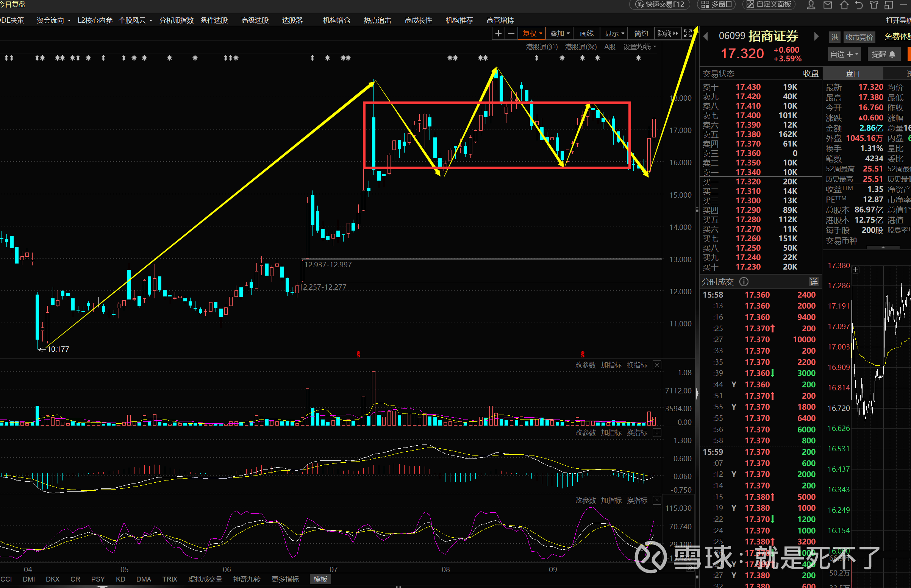Toggle 简约 simple view mode
Screen dimensions: 911x588
coord(641,34)
